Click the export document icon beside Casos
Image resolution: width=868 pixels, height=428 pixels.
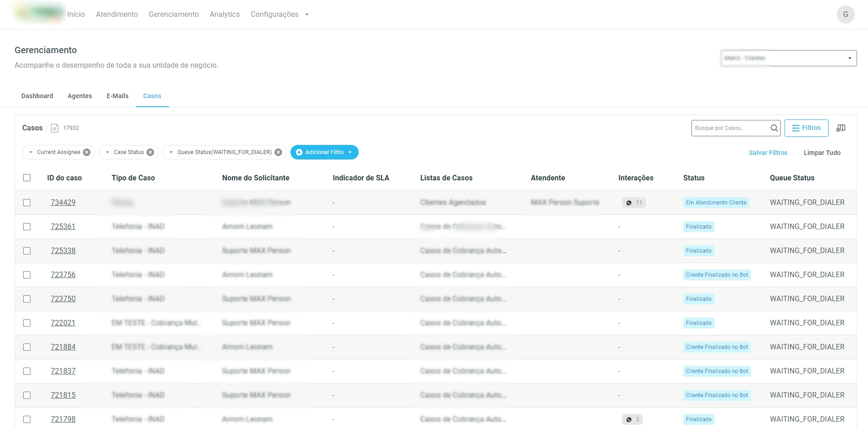click(x=54, y=128)
